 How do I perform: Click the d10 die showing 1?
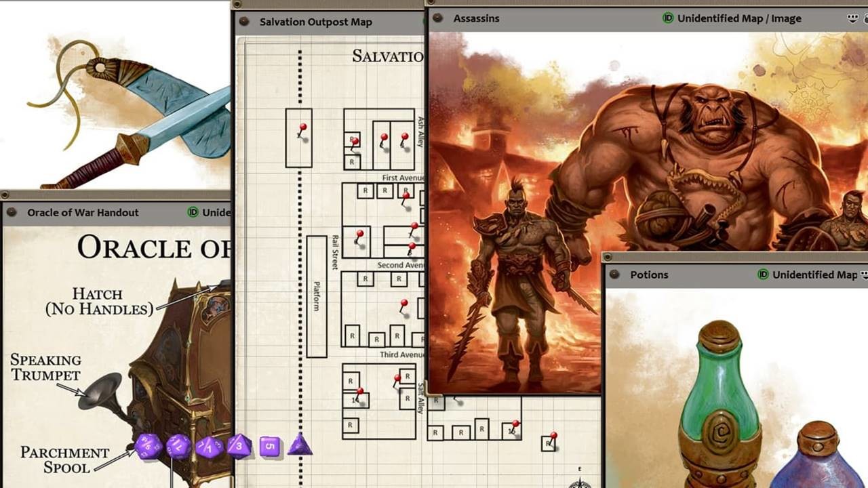coord(209,447)
